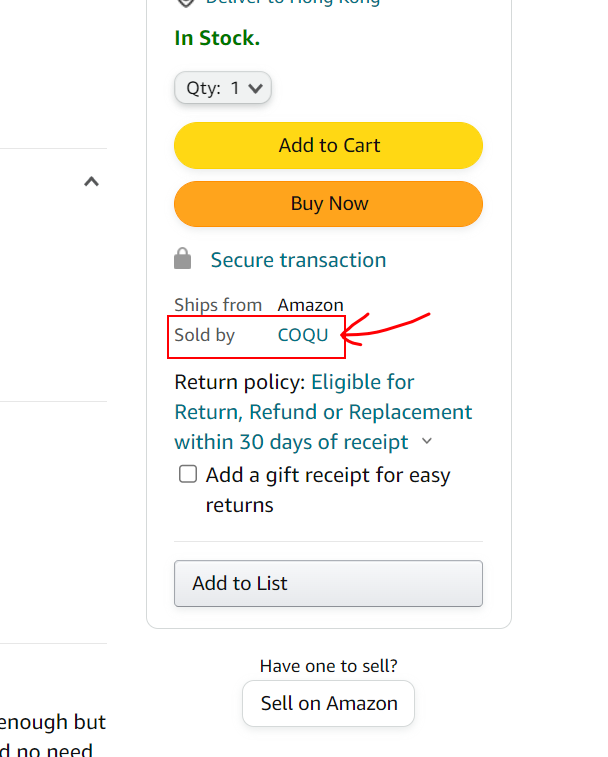The width and height of the screenshot is (608, 757).
Task: Click the Deliver to Hong Kong link
Action: [292, 3]
